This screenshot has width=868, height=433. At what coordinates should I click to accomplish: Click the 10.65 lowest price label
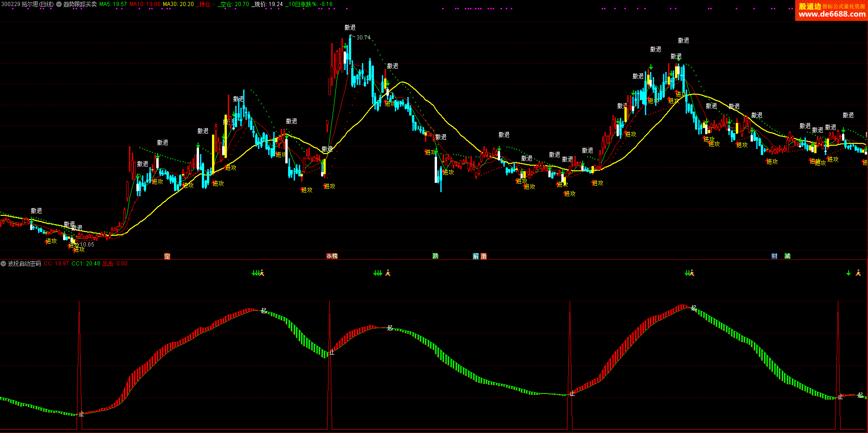[87, 245]
